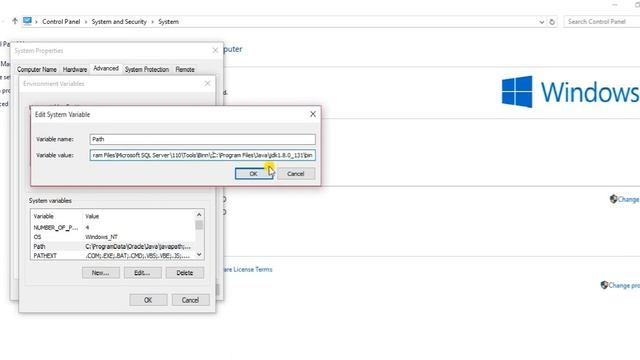Expand the address bar history dropdown
The width and height of the screenshot is (640, 360).
coord(542,22)
